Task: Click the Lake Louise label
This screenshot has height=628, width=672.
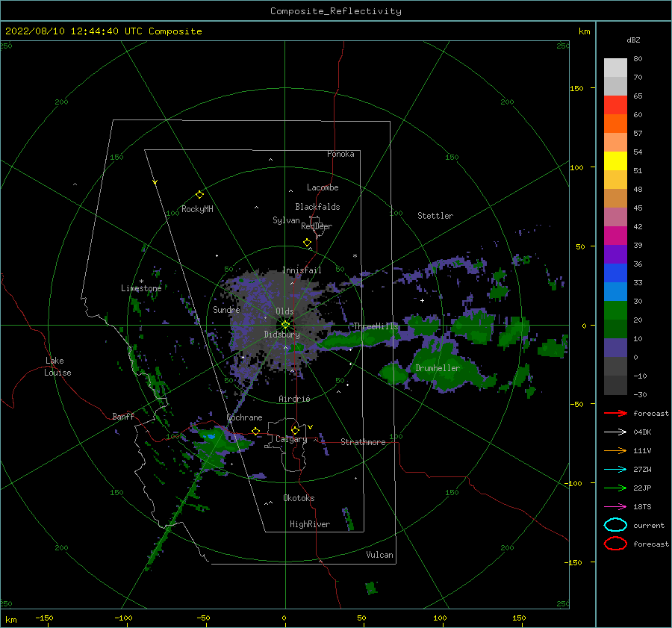Action: coord(57,367)
